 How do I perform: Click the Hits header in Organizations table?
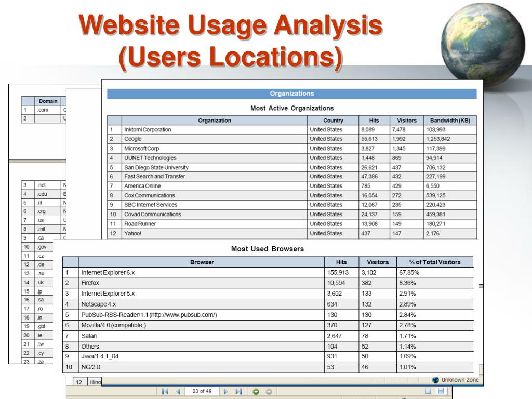click(x=374, y=121)
